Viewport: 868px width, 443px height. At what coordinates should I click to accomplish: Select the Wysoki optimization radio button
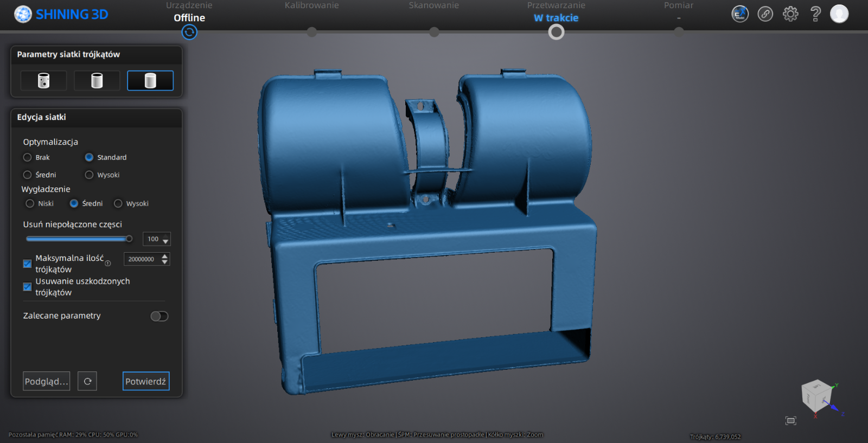pos(90,175)
